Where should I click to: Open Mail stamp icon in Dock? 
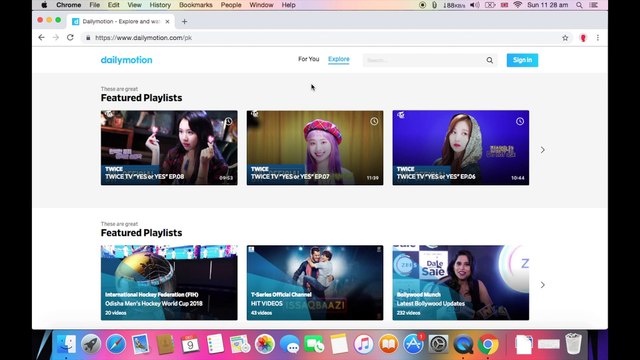coord(141,344)
